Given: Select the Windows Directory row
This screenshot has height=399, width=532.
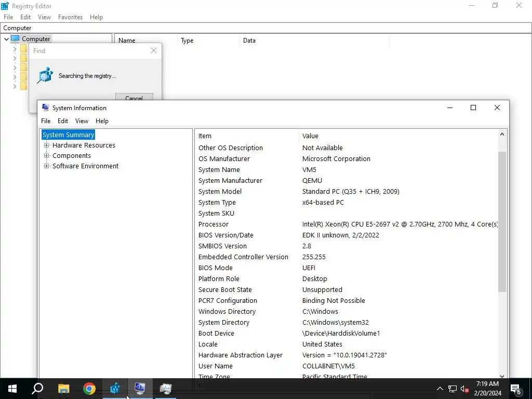Looking at the screenshot, I should 346,312.
